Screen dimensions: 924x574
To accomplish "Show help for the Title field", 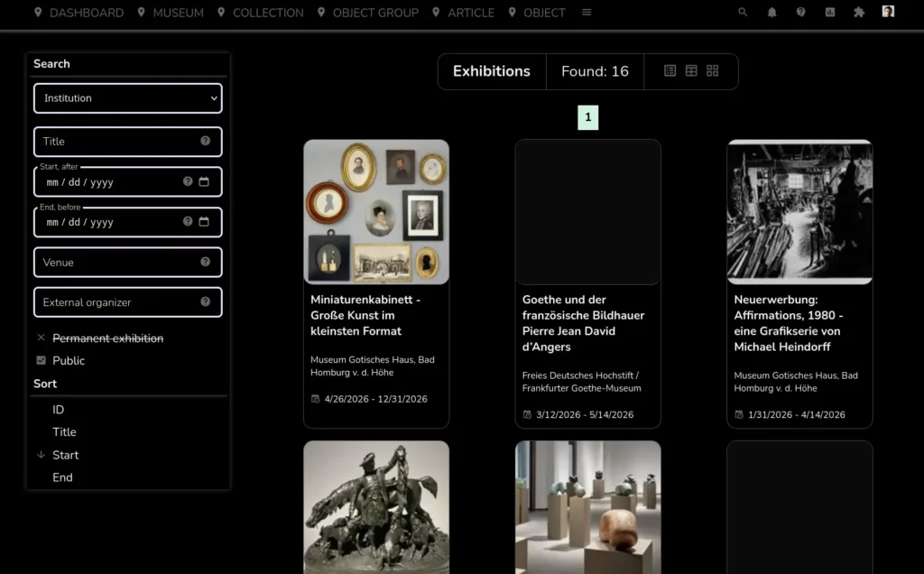I will point(205,141).
